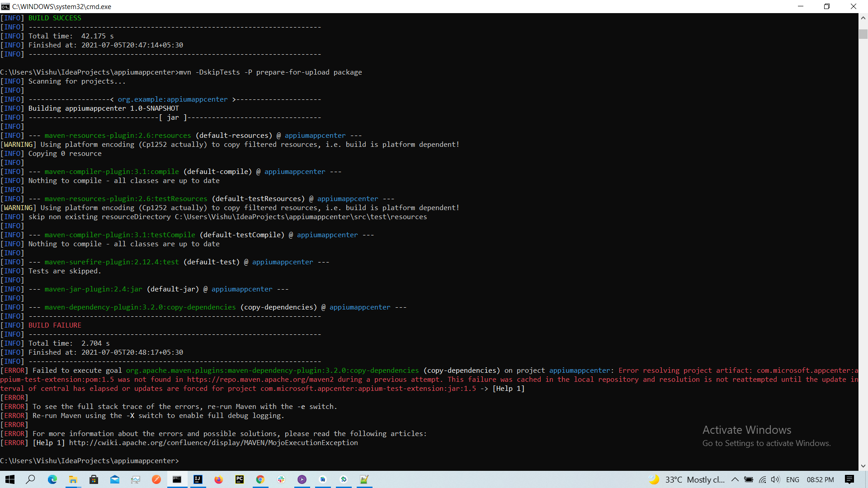Open IntelliJ IDEA from the taskbar
868x488 pixels.
(x=198, y=479)
